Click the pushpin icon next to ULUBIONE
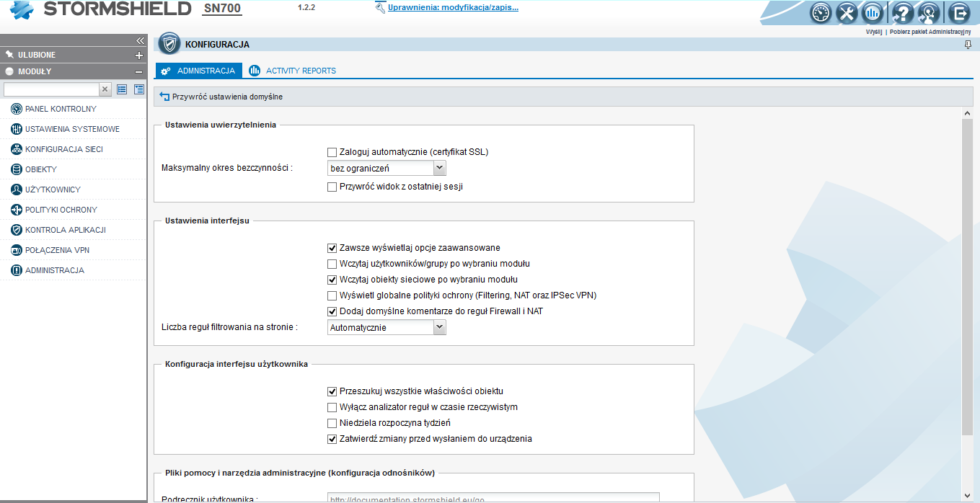The image size is (980, 503). [10, 55]
